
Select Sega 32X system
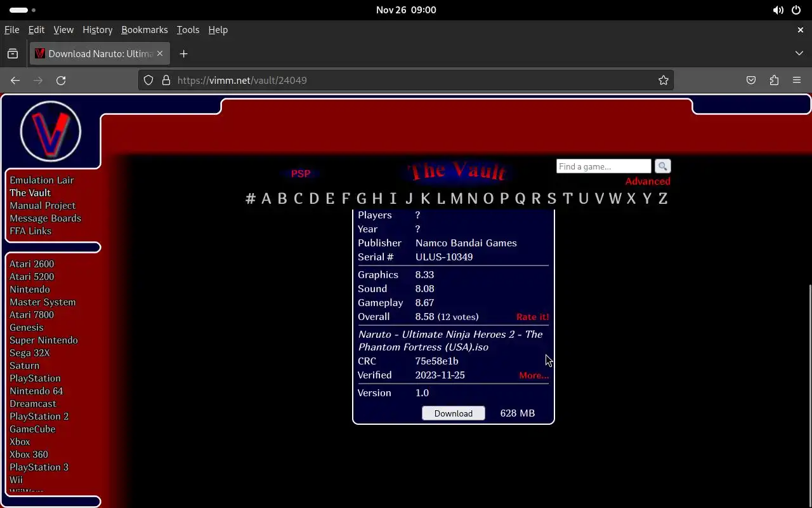point(29,353)
